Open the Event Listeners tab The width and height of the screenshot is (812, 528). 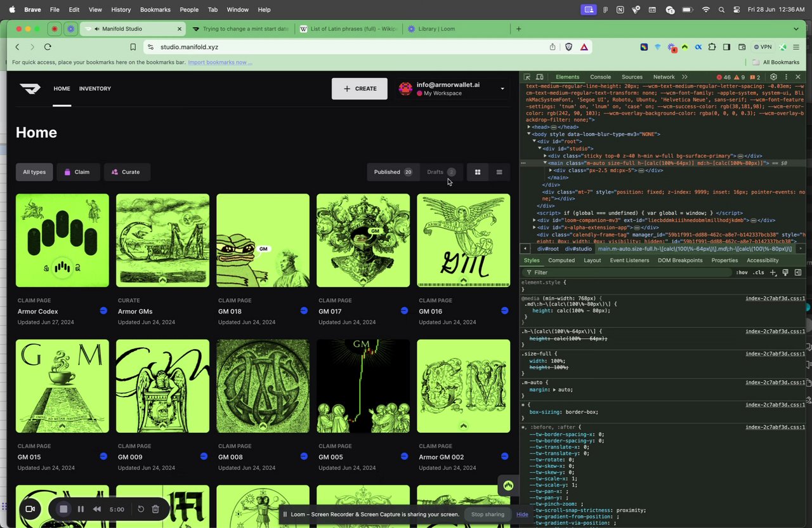pos(629,260)
